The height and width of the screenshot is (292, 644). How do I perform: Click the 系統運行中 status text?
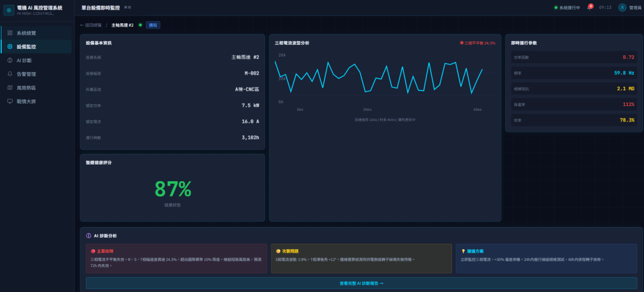point(569,8)
